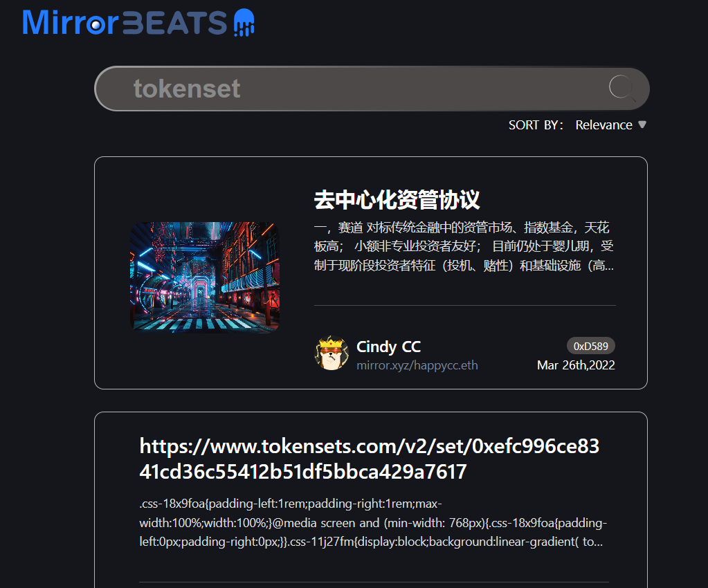Click the magnifying glass search icon
The width and height of the screenshot is (708, 588).
coord(621,88)
